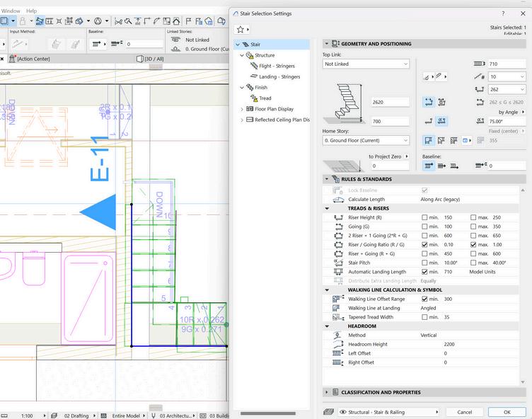532x419 pixels.
Task: Enable Riser Height min. checkbox
Action: click(x=424, y=217)
